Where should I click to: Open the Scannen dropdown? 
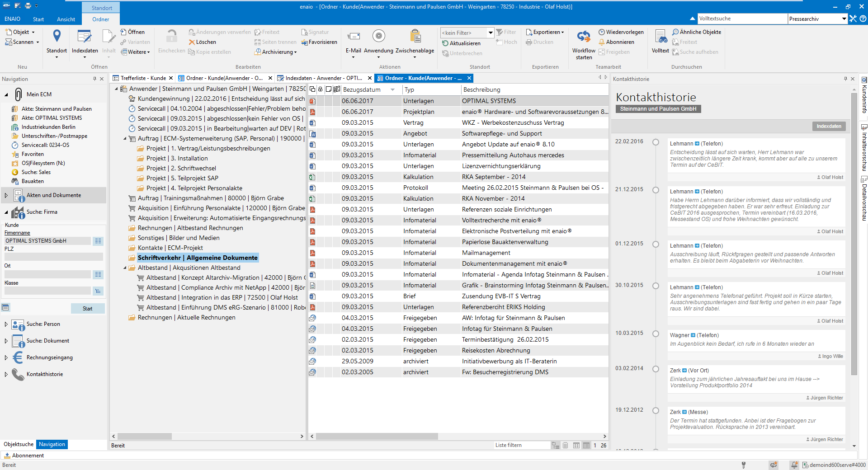[x=22, y=42]
